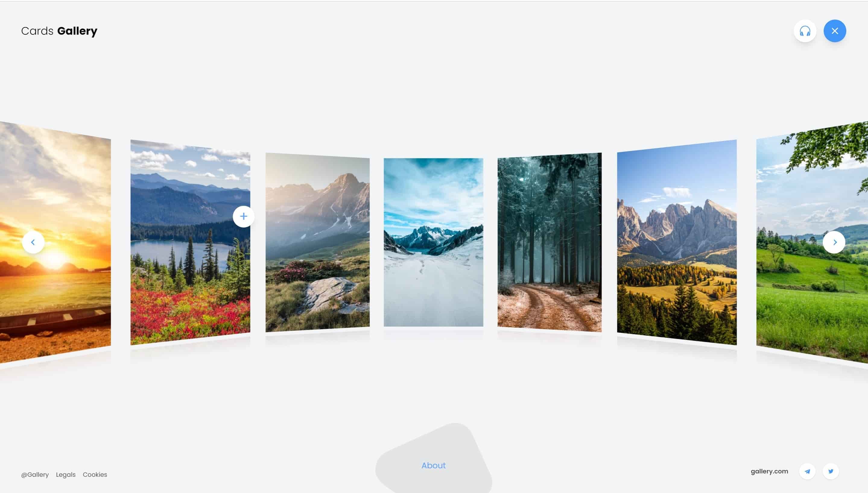Toggle the headphones audio support mode

pos(805,31)
